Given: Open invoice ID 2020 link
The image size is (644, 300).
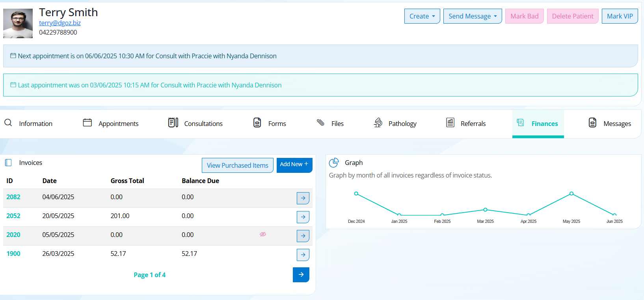Looking at the screenshot, I should [x=13, y=235].
